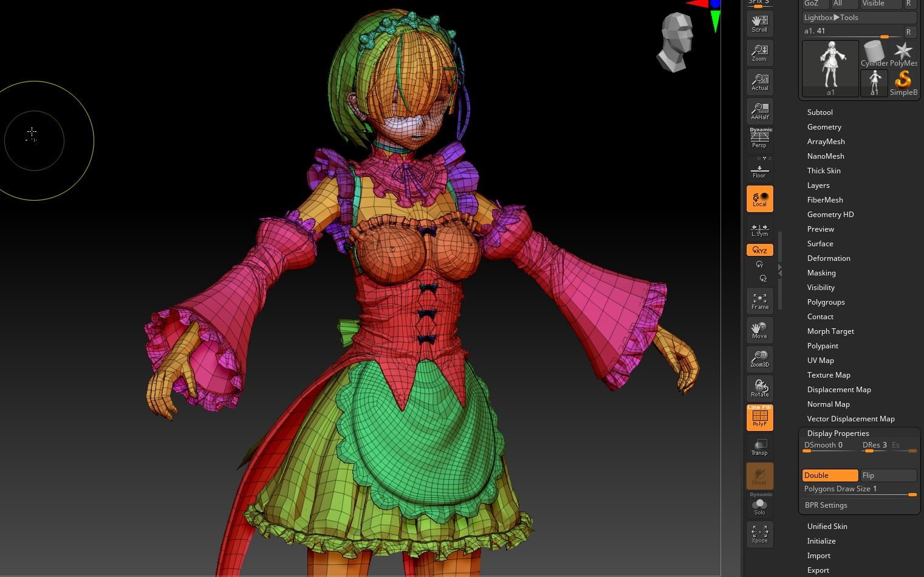This screenshot has width=924, height=577.
Task: Select the Actual size icon
Action: (759, 82)
